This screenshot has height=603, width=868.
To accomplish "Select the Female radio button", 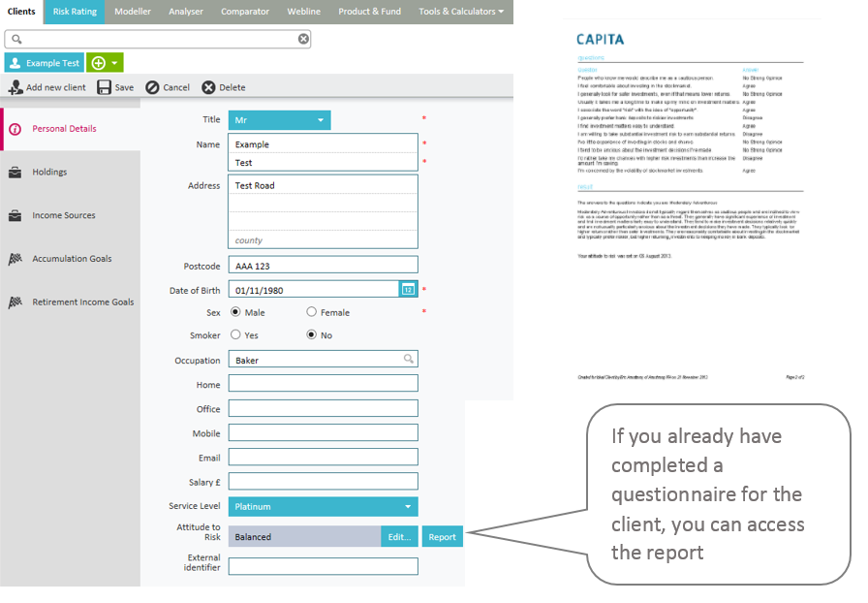I will pyautogui.click(x=312, y=312).
